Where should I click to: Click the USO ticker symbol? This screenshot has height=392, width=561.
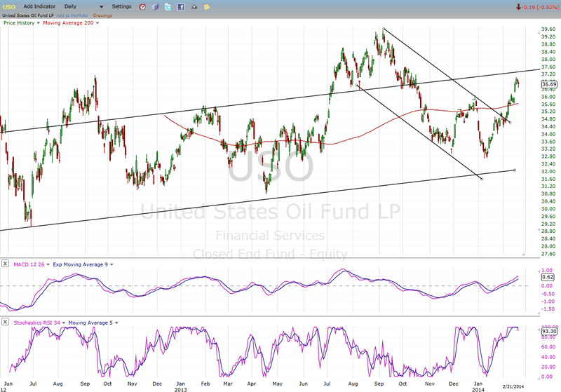9,7
